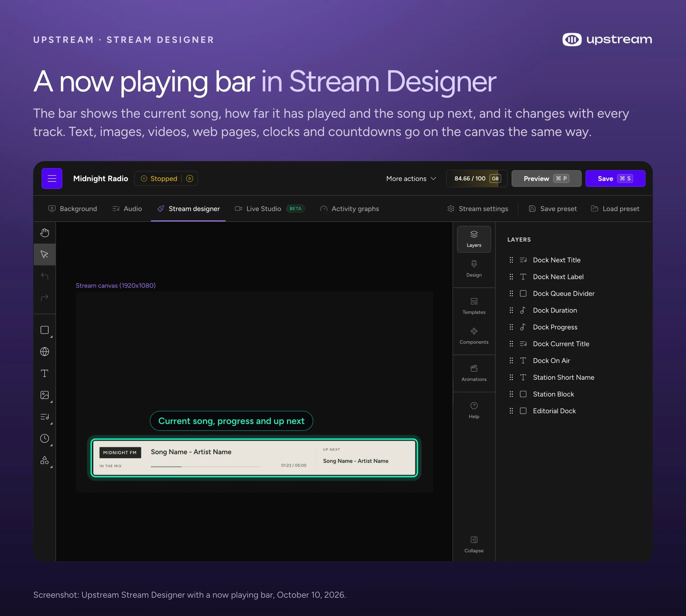Click Save preset
The width and height of the screenshot is (686, 616).
552,209
